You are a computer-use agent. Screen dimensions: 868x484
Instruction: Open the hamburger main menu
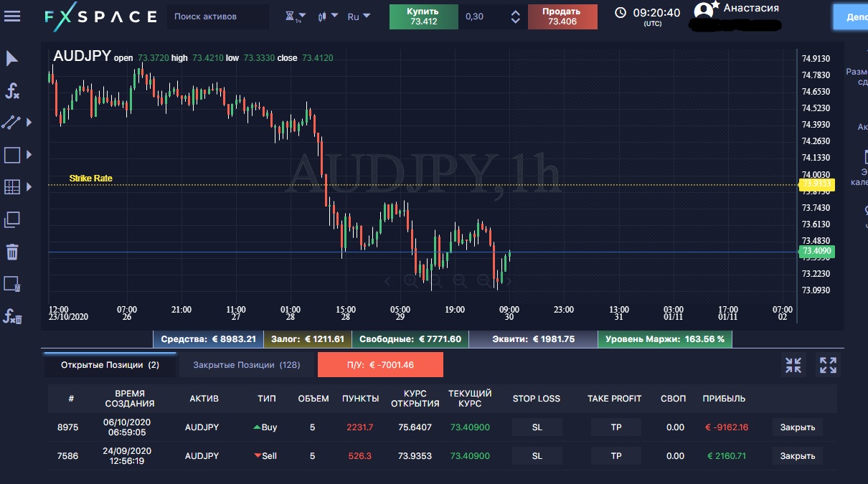[x=12, y=16]
